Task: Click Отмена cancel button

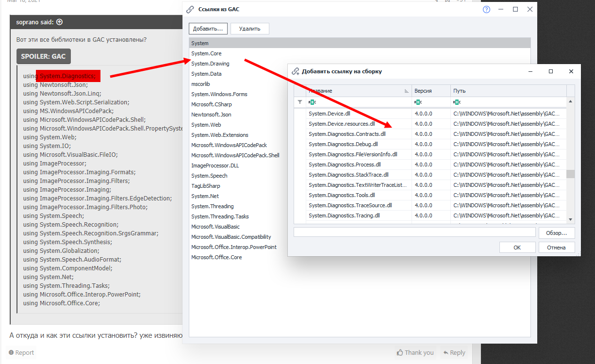Action: 557,248
